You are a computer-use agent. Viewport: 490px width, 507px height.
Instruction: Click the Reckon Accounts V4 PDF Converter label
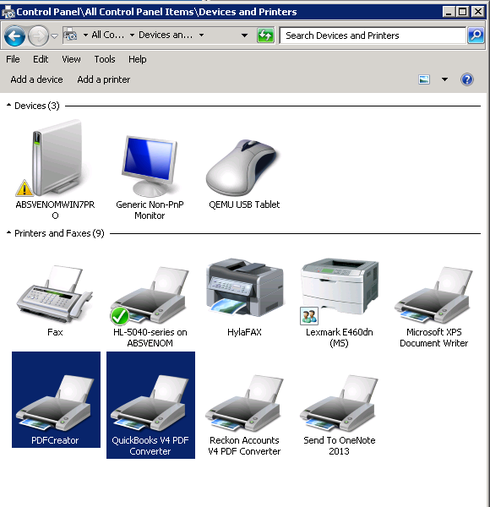[244, 446]
